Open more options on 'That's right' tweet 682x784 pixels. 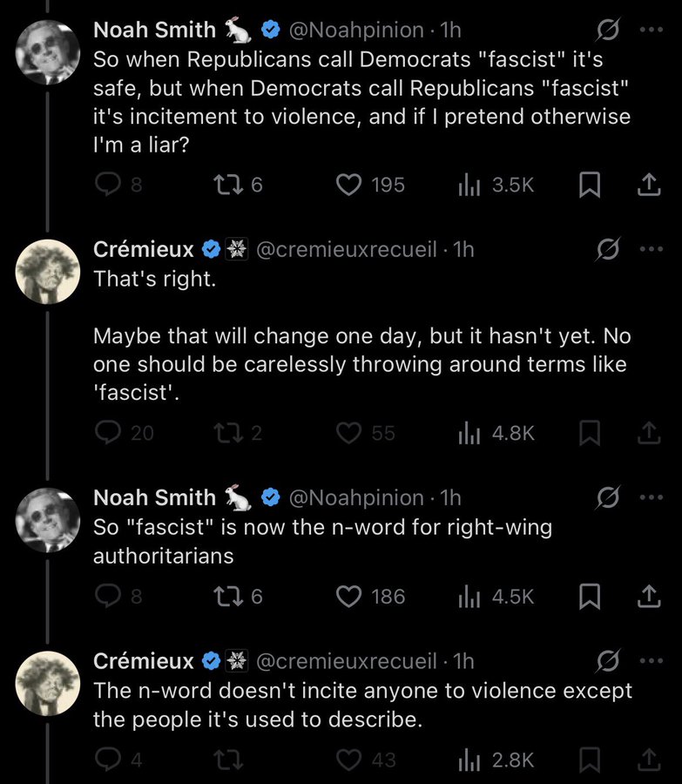coord(650,250)
